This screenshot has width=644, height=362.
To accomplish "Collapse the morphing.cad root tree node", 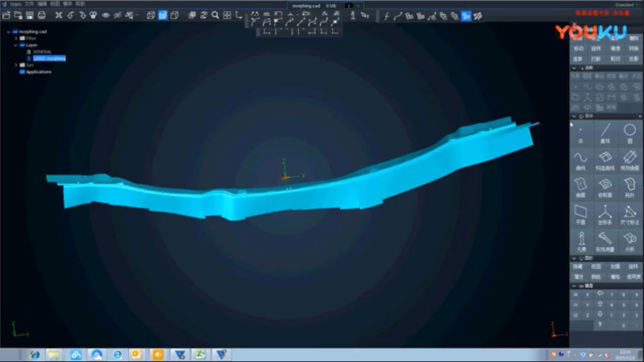I will 9,32.
